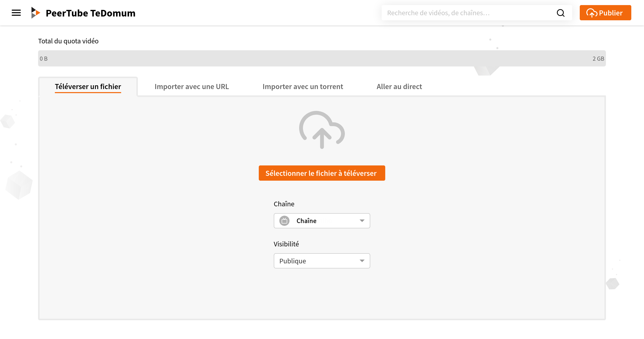Click cloud icon in Publier button
The height and width of the screenshot is (339, 644).
click(x=592, y=13)
